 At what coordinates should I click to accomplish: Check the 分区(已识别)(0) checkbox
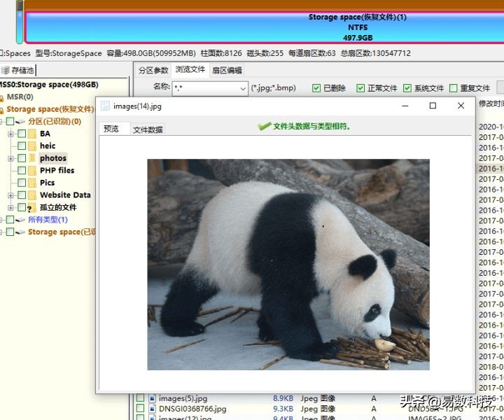(x=10, y=122)
